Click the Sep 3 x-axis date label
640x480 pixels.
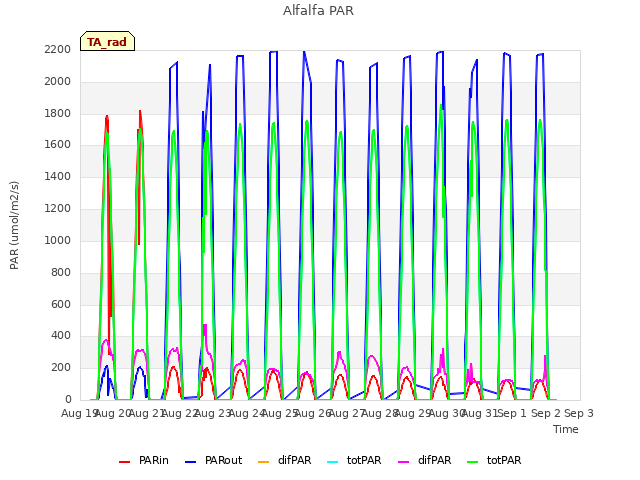click(x=579, y=413)
